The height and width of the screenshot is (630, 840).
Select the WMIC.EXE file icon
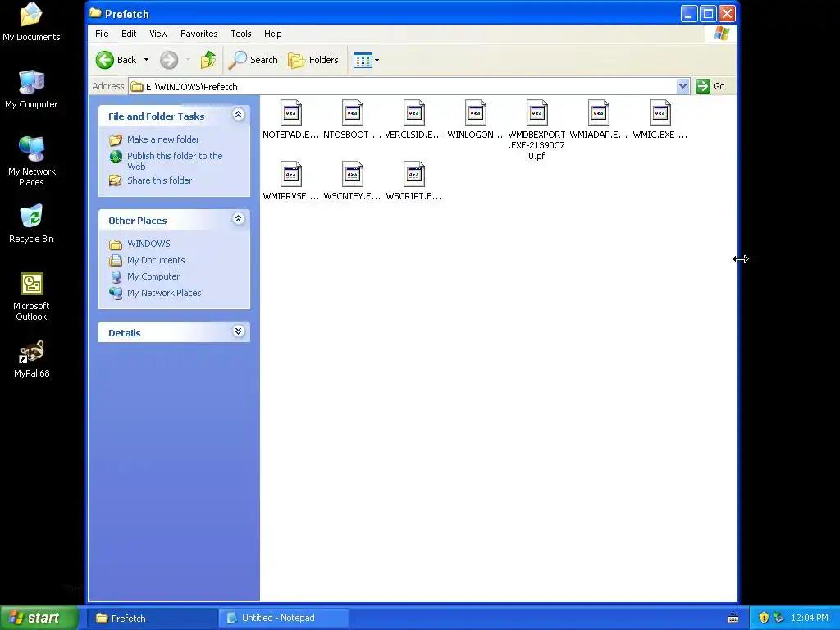[x=660, y=113]
